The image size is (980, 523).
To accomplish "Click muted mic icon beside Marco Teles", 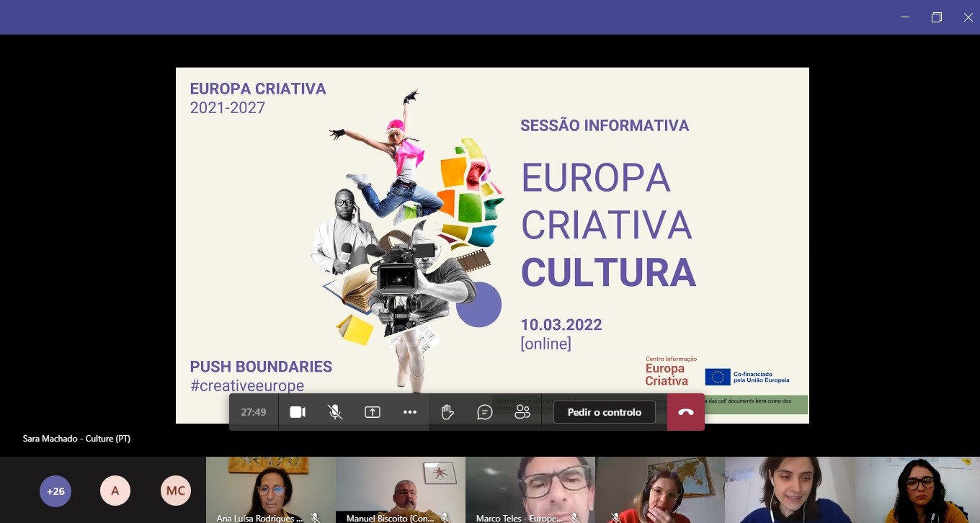I will click(574, 517).
